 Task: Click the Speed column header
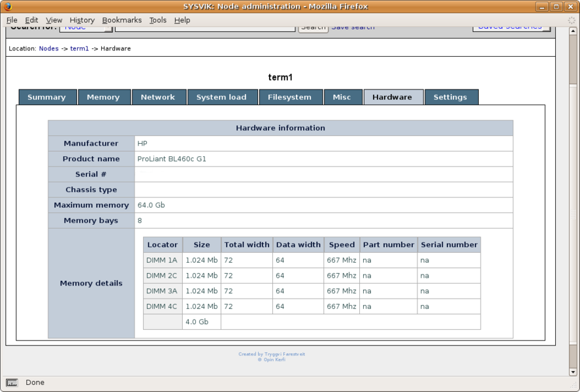(x=342, y=245)
